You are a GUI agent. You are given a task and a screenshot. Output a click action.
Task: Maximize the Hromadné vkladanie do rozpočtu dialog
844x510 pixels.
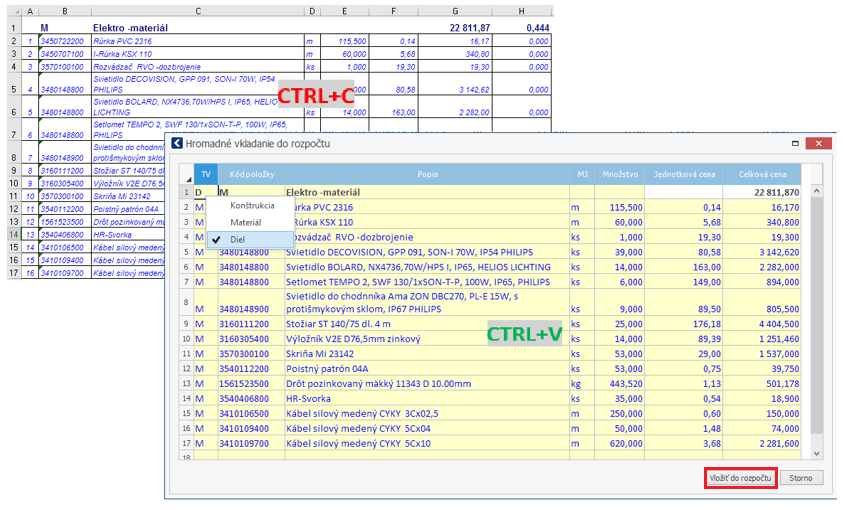click(795, 144)
